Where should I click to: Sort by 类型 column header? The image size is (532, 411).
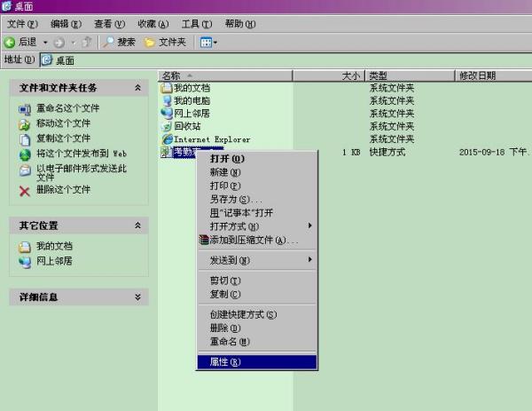click(x=410, y=75)
